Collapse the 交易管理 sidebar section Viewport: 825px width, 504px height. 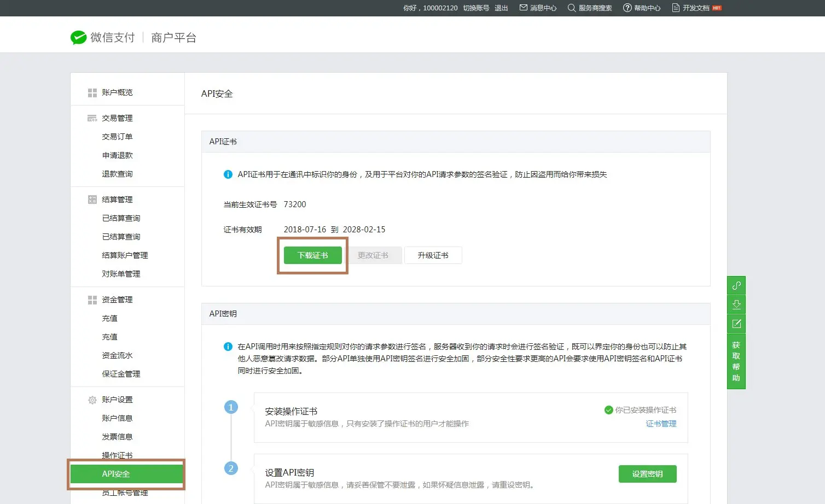pyautogui.click(x=117, y=118)
